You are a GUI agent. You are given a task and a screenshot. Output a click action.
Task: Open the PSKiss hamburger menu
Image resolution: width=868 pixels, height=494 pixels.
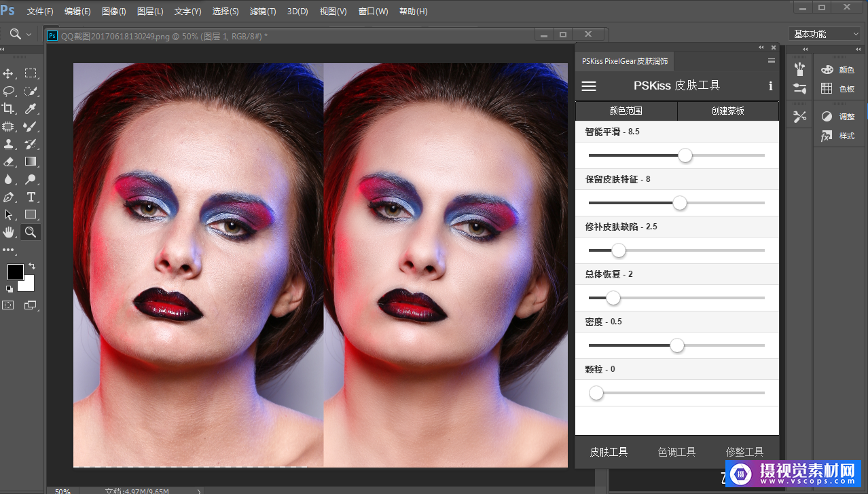coord(589,86)
